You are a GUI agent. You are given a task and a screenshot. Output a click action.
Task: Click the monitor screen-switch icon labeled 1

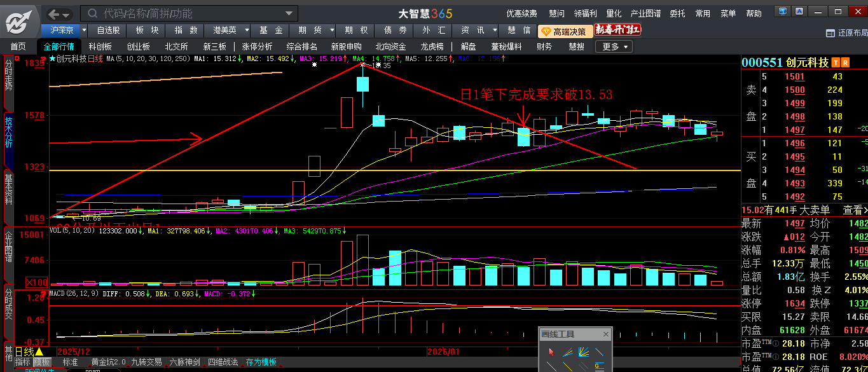pos(782,12)
